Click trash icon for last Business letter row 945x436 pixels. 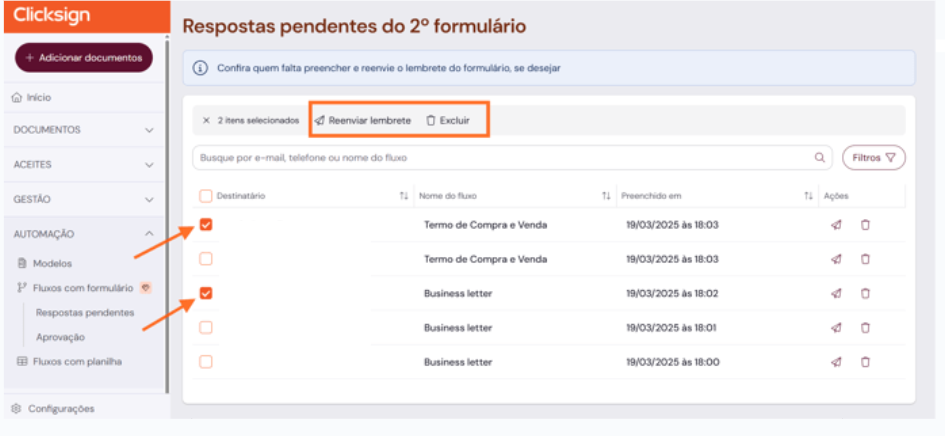click(865, 362)
